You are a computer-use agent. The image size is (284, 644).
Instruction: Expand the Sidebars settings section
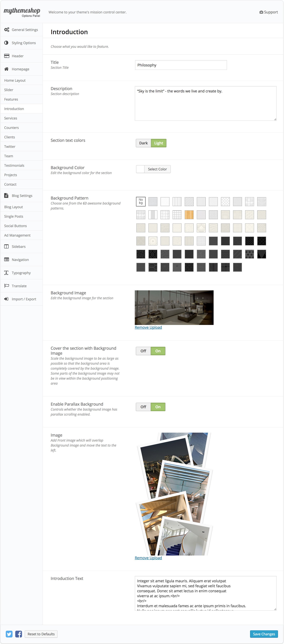pyautogui.click(x=18, y=247)
